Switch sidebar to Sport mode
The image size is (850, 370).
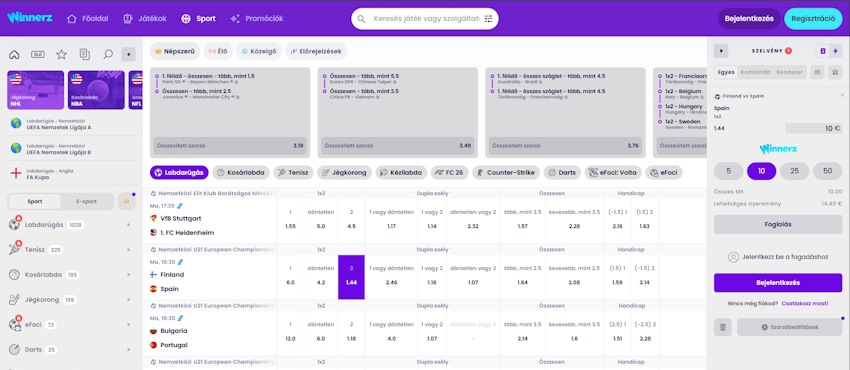tap(36, 202)
